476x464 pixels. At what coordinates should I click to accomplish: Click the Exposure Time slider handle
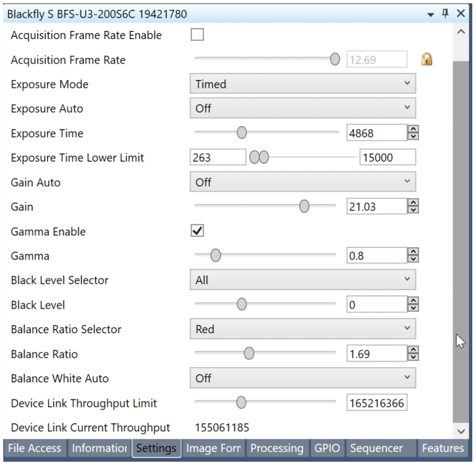(242, 133)
